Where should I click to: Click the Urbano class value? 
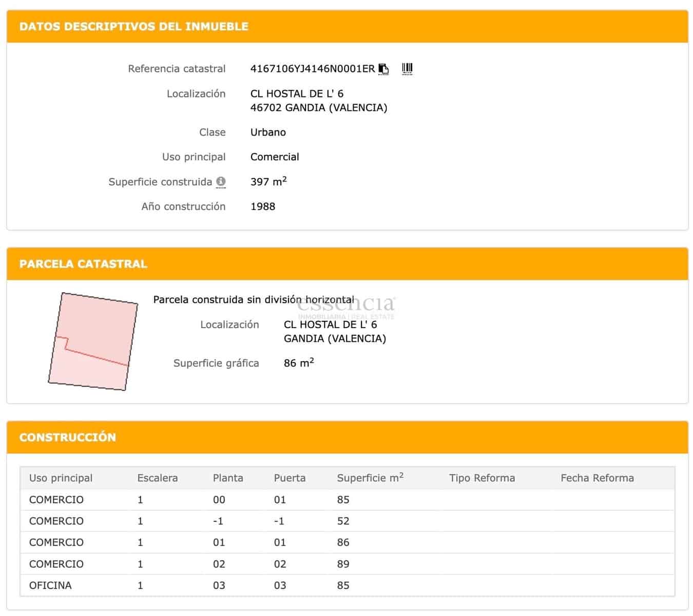pyautogui.click(x=267, y=132)
